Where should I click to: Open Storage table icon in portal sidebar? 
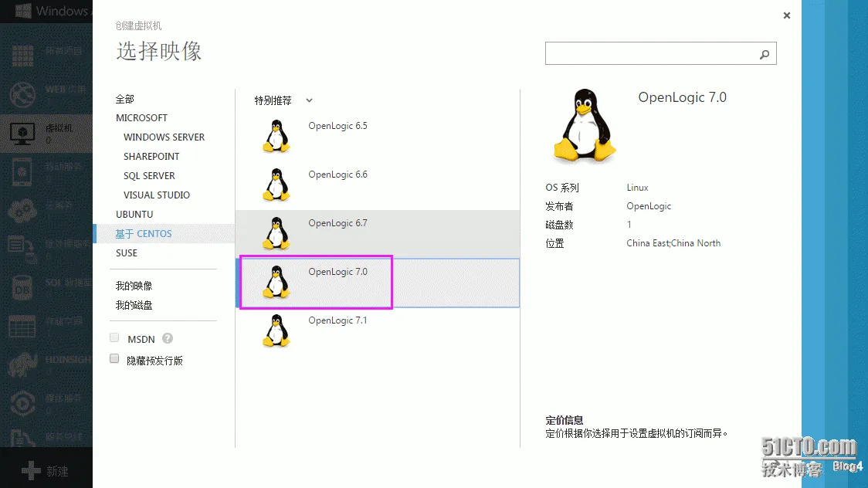(x=22, y=326)
